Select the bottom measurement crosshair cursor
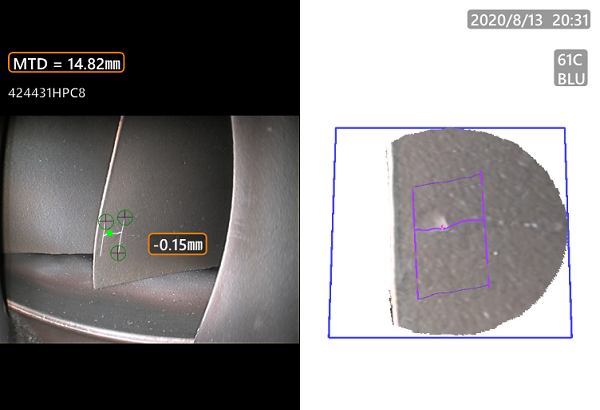600x410 pixels. point(118,252)
